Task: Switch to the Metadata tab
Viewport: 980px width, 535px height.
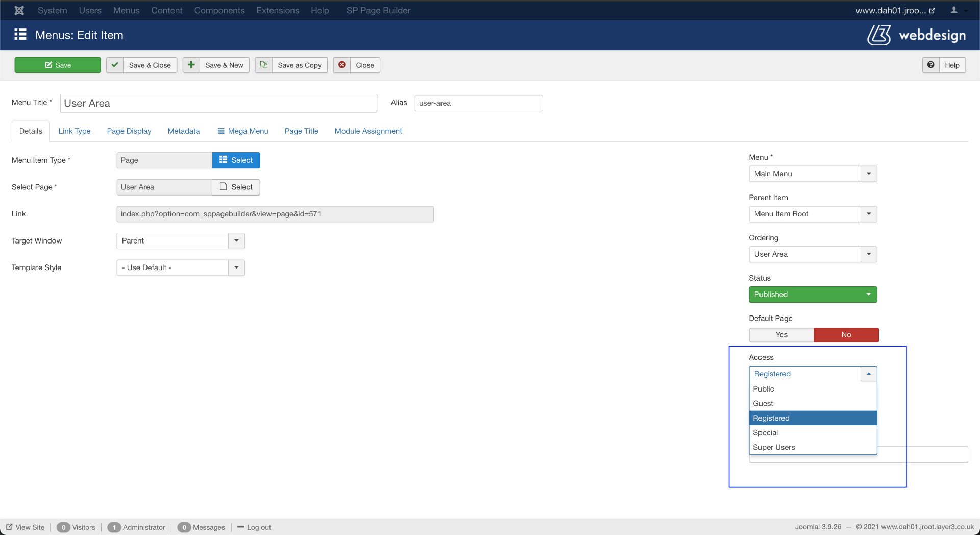Action: tap(184, 131)
